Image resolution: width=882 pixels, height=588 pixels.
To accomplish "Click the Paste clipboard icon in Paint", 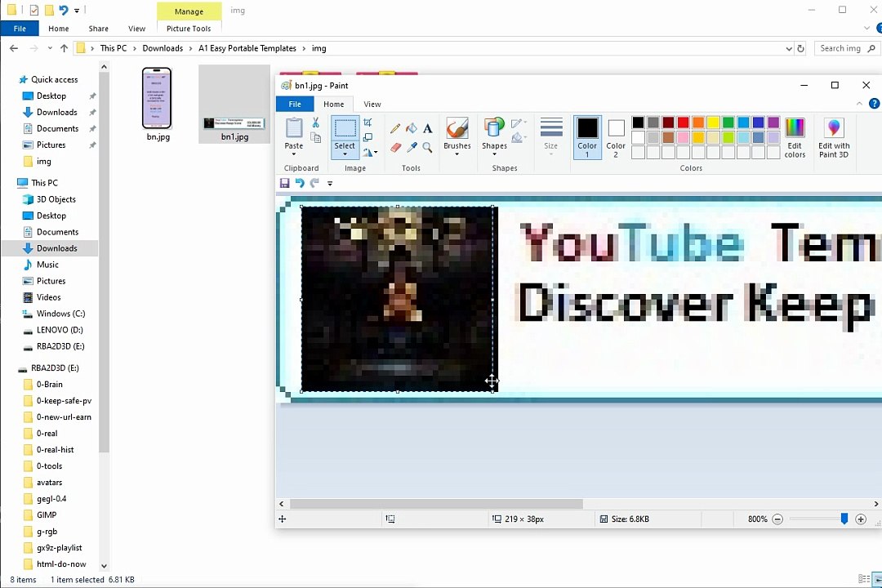I will tap(294, 128).
